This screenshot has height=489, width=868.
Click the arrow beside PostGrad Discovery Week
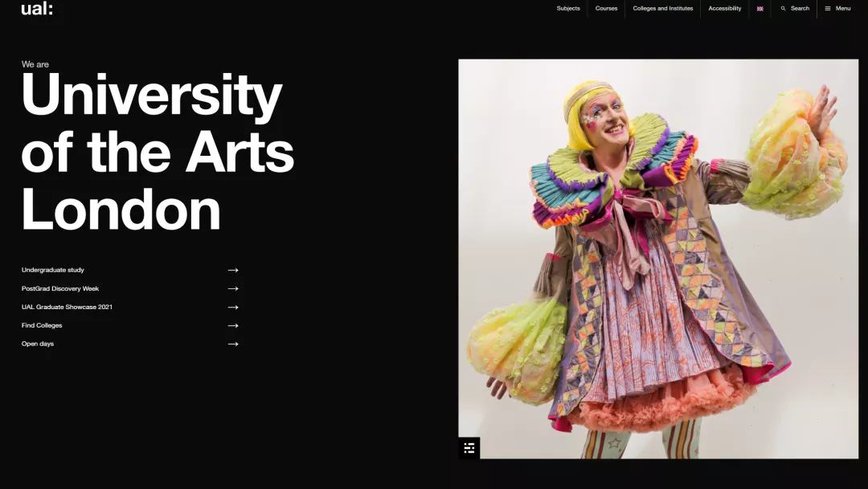233,289
